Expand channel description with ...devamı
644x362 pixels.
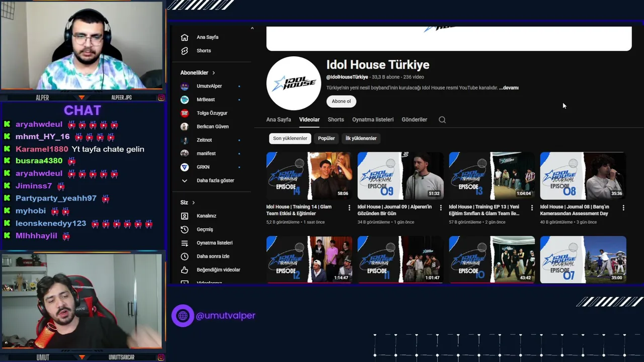(x=509, y=88)
